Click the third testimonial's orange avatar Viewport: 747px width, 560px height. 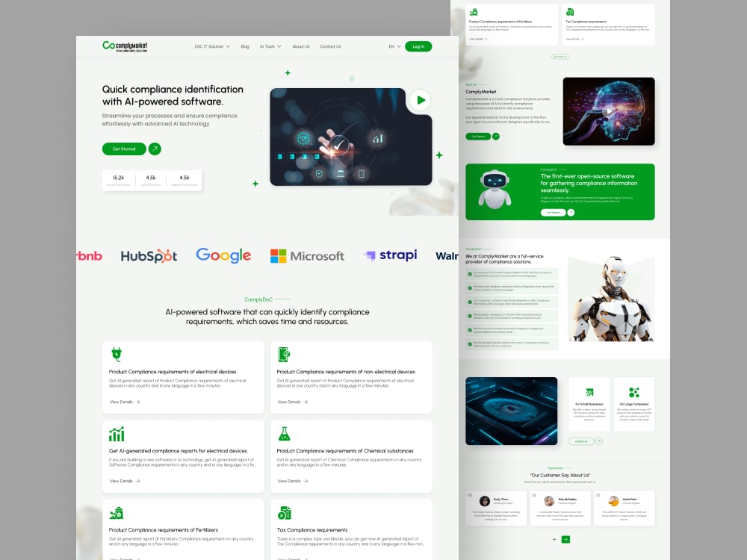[x=613, y=501]
